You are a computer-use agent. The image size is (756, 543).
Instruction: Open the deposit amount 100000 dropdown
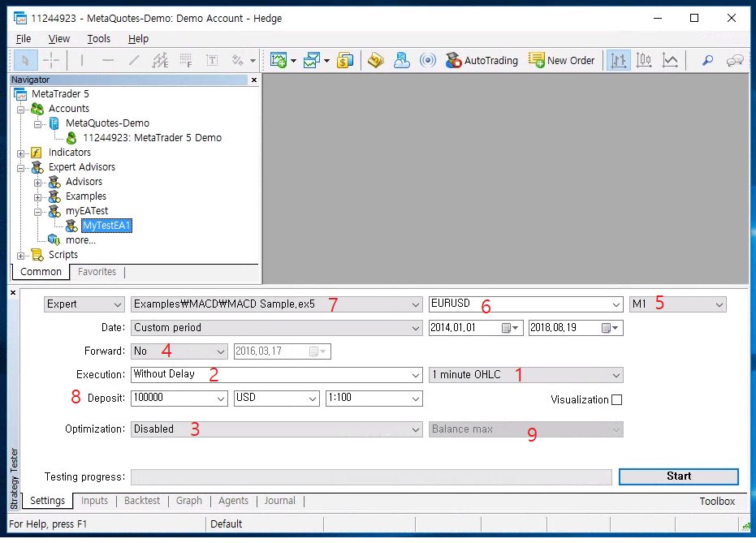click(179, 399)
